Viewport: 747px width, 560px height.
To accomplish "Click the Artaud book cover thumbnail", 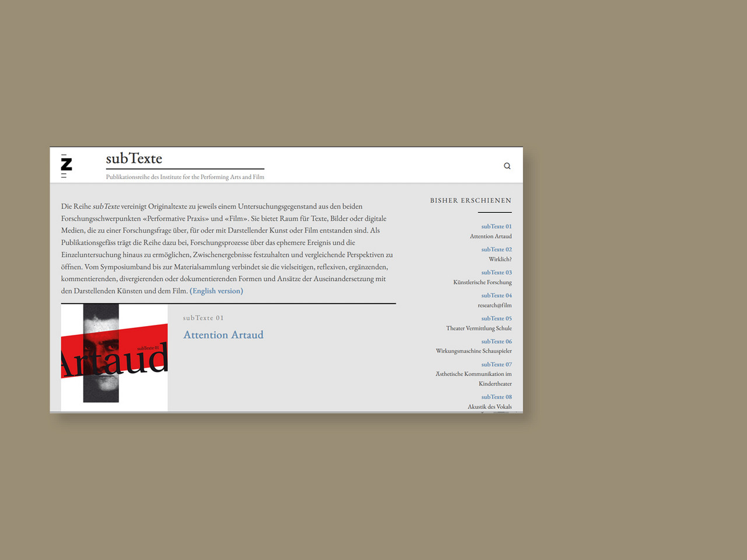I will point(114,357).
